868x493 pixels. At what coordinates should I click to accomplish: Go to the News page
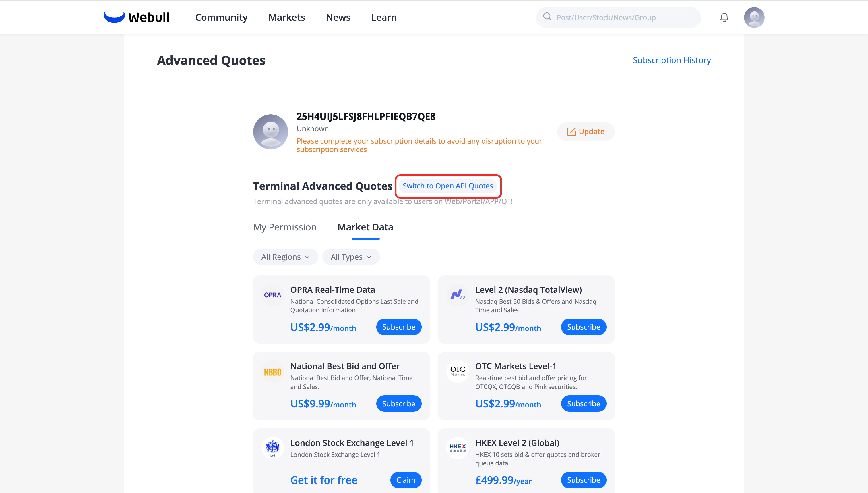[338, 17]
